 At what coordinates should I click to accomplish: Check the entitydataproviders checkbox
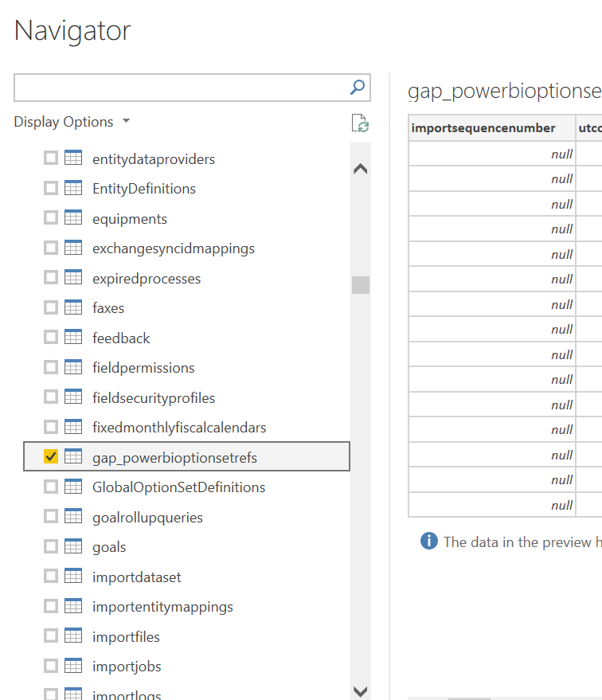click(x=51, y=158)
